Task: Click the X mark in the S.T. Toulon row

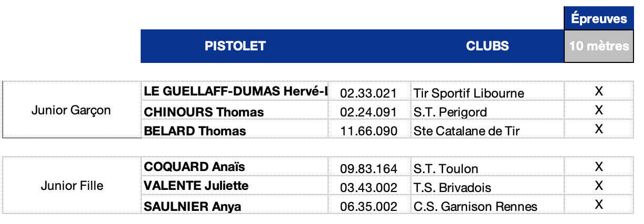Action: (598, 167)
